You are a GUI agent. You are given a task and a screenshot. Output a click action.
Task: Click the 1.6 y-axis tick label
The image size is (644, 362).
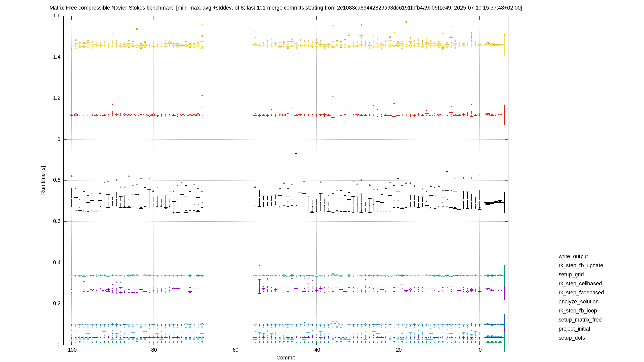click(57, 16)
